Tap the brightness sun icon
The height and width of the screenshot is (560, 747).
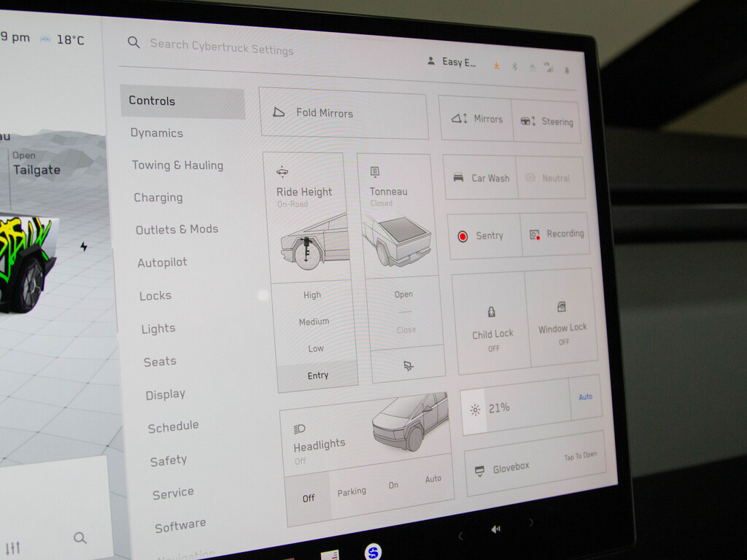point(475,410)
